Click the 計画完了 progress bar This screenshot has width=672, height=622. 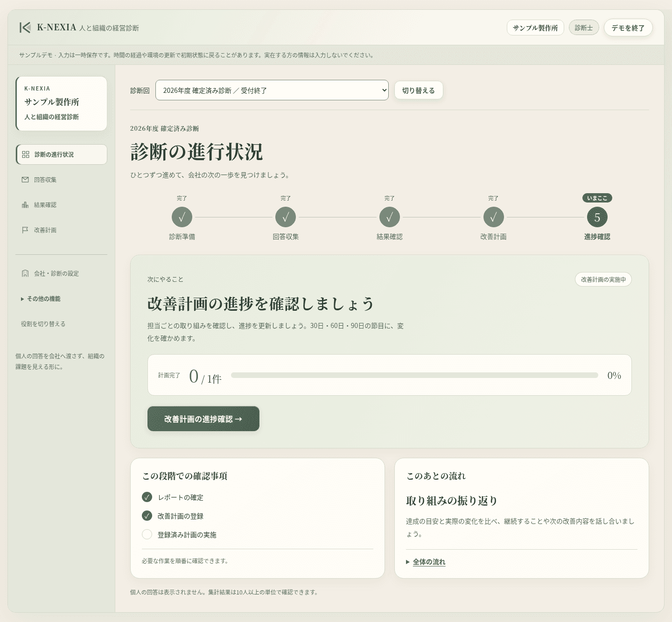pos(414,375)
